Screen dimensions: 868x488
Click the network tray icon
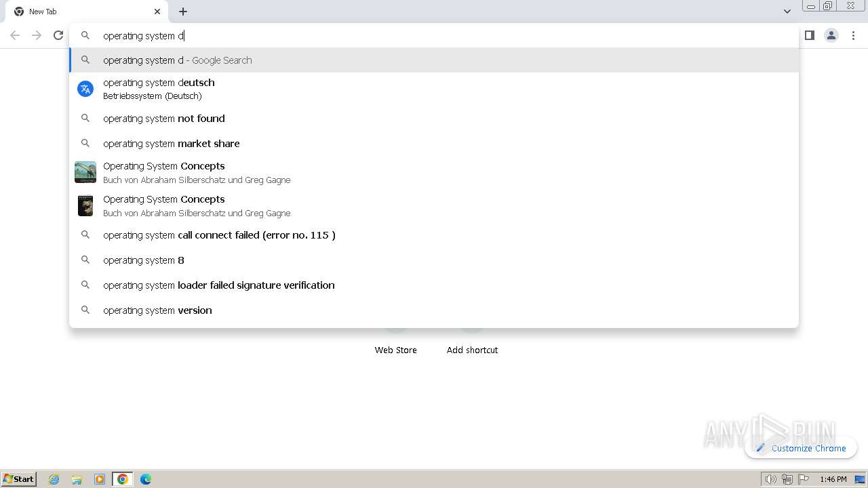[787, 479]
